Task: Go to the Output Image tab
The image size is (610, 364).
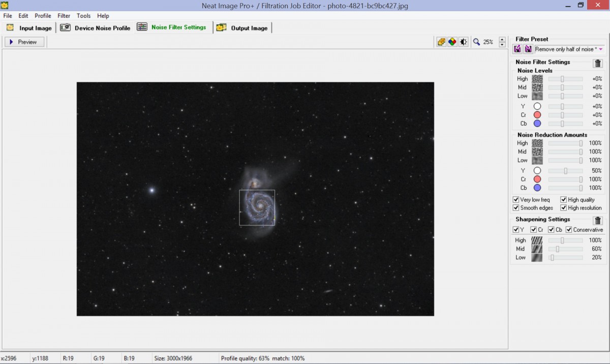Action: click(243, 28)
